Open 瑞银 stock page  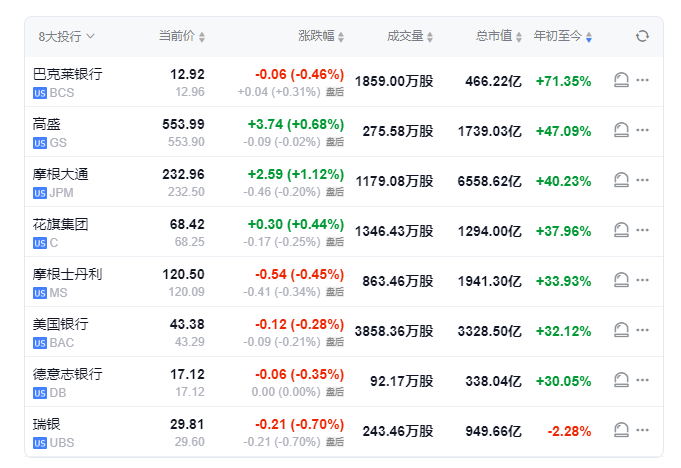pos(46,424)
